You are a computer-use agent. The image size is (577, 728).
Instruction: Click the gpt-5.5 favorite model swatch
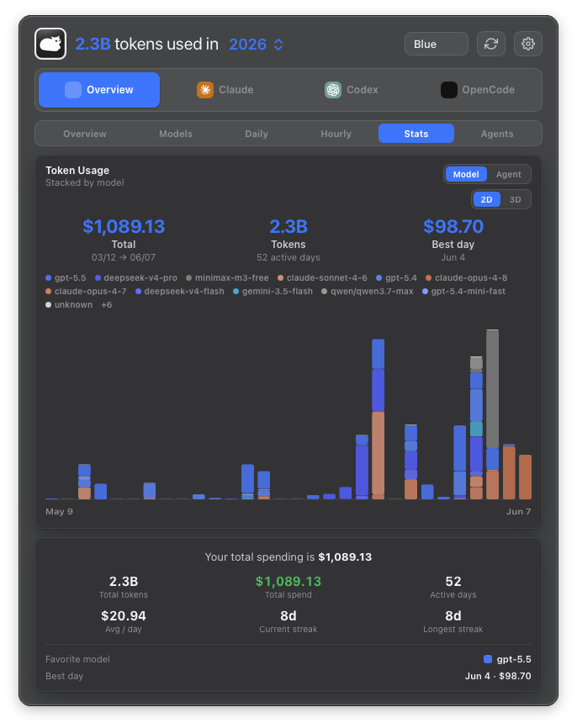[x=488, y=659]
